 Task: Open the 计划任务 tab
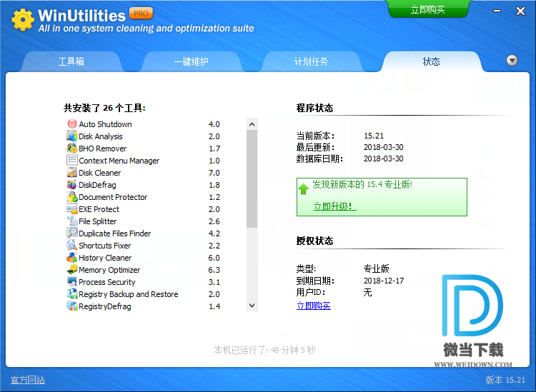(311, 62)
